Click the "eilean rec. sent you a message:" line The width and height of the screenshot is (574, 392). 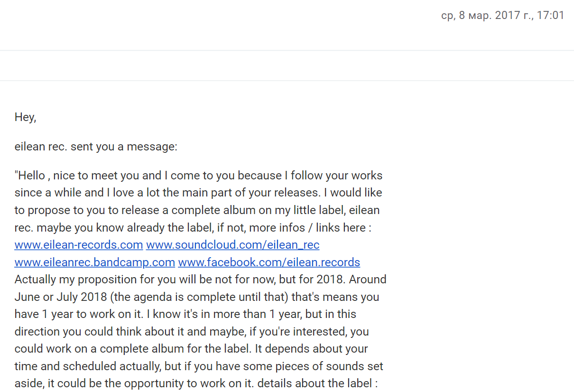[x=96, y=147]
